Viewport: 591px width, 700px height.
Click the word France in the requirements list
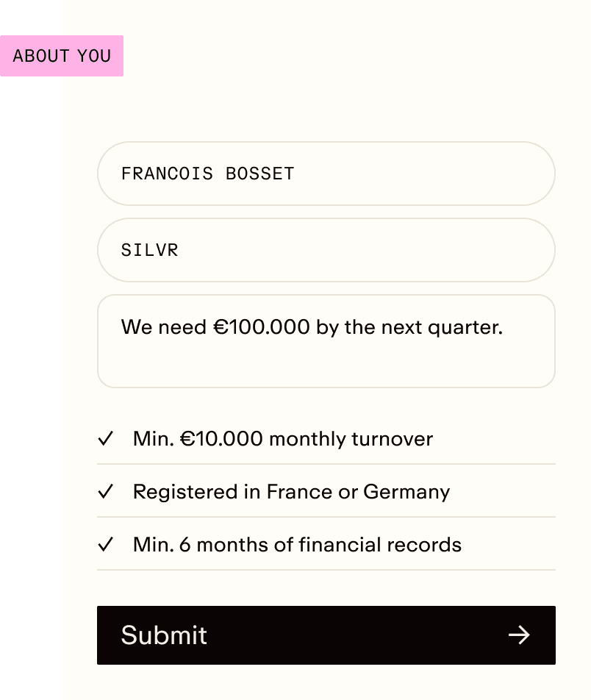click(x=299, y=491)
